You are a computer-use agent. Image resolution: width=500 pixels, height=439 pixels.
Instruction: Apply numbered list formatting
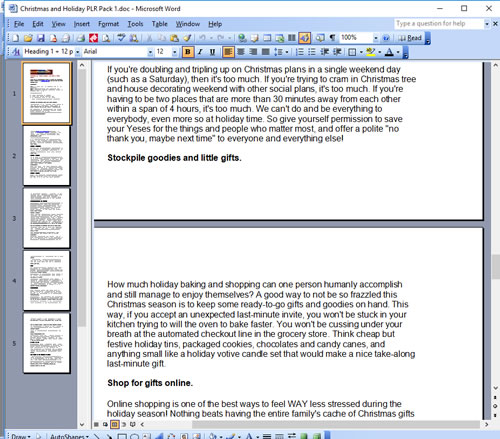pyautogui.click(x=300, y=52)
